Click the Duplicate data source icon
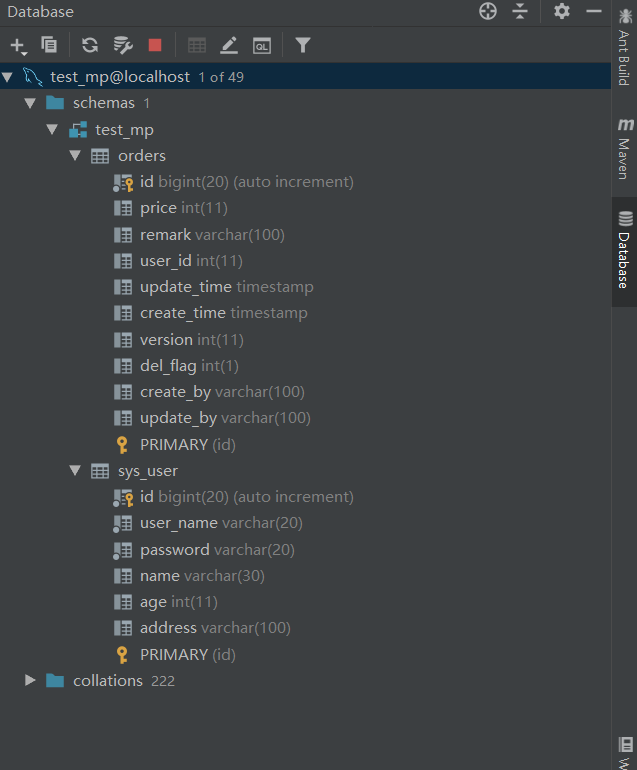Image resolution: width=637 pixels, height=770 pixels. click(49, 45)
